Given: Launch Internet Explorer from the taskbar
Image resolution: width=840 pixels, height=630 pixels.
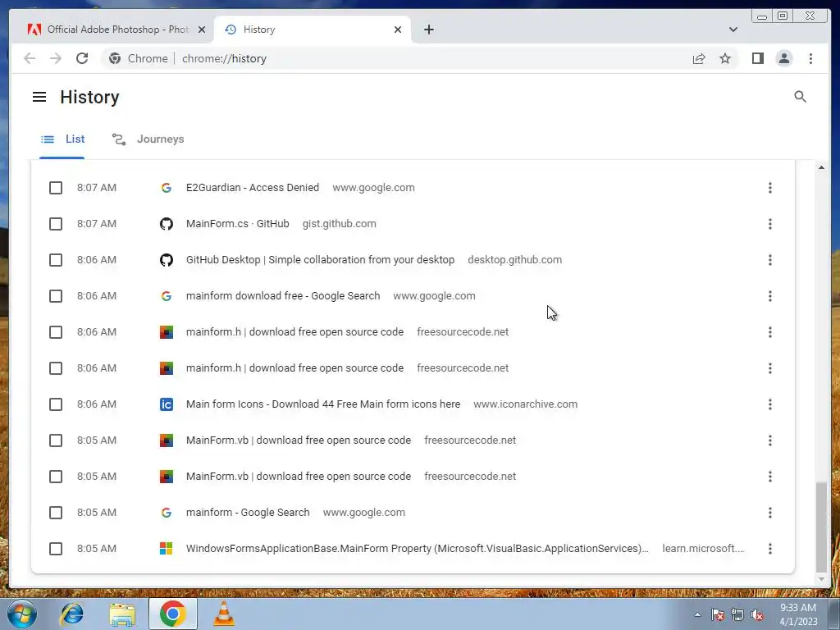Looking at the screenshot, I should coord(72,614).
